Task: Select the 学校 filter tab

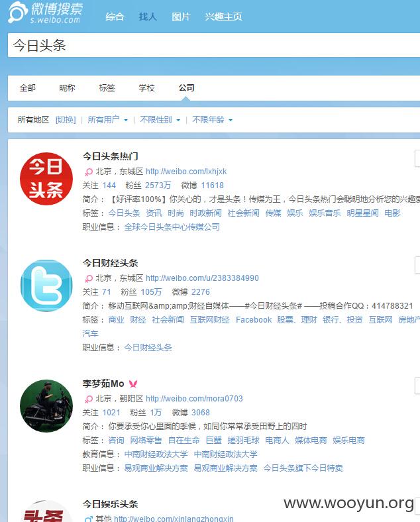Action: (147, 88)
